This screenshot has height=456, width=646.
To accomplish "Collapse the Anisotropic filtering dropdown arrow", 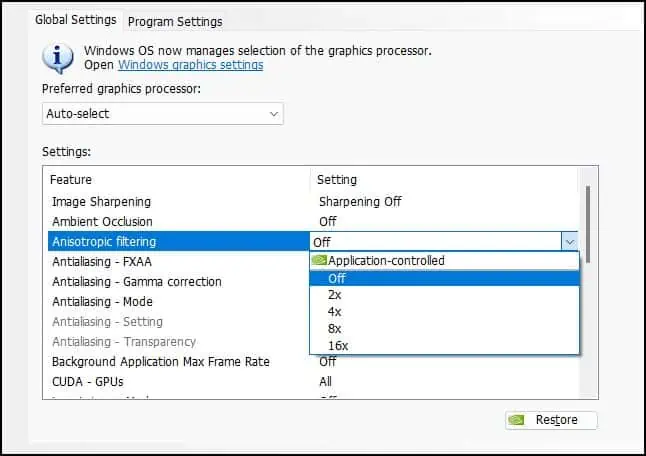I will tap(569, 241).
